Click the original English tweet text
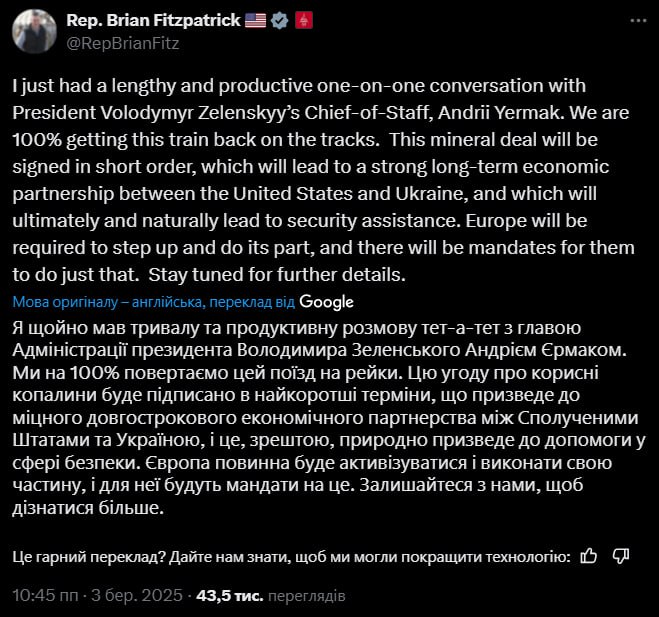 [320, 163]
